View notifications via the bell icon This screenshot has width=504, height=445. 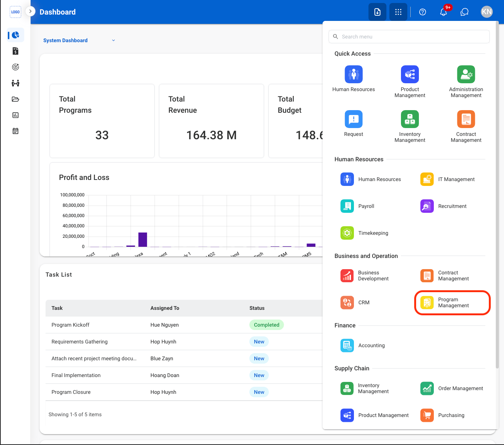(444, 12)
